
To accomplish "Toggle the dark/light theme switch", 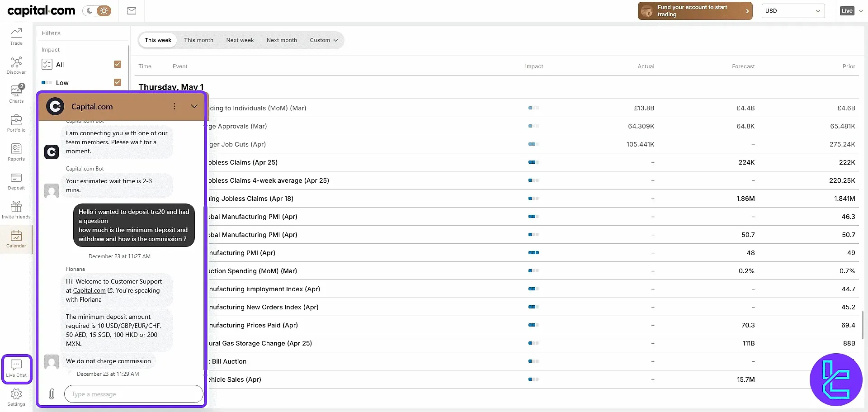I will click(x=97, y=11).
